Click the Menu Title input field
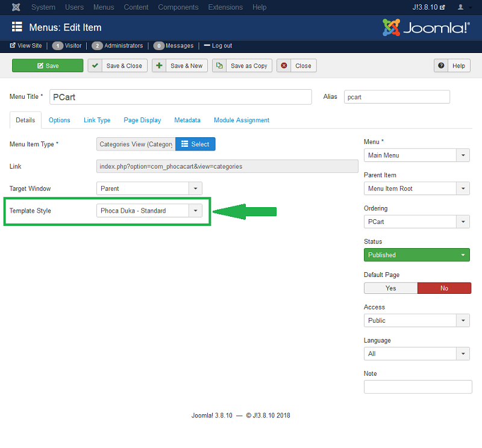This screenshot has width=482, height=448. [x=180, y=97]
